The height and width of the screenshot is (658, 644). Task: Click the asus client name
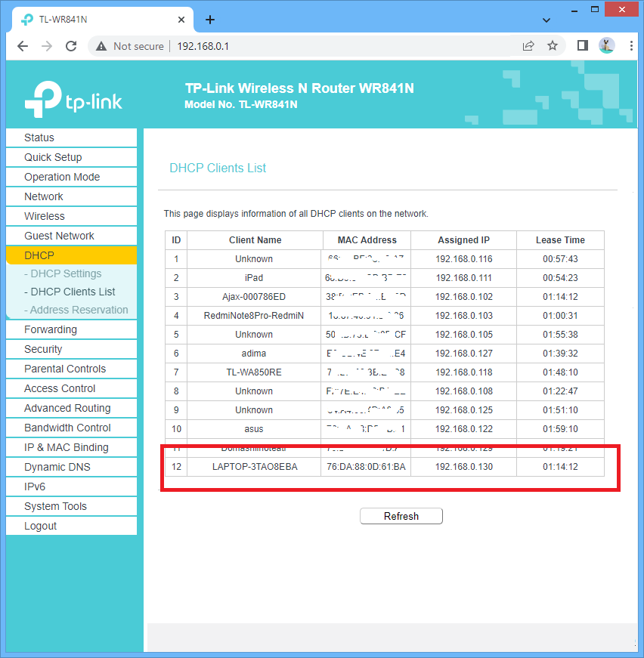pos(254,429)
